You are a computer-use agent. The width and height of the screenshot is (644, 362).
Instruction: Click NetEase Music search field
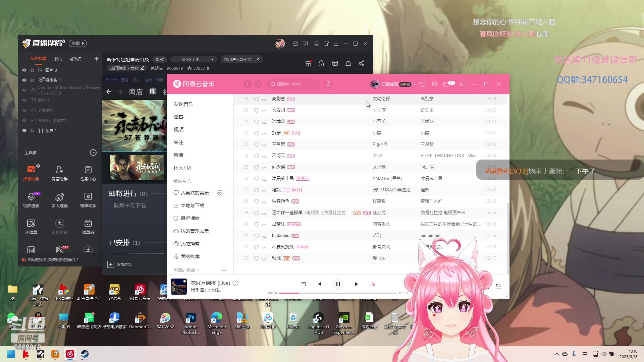(293, 84)
